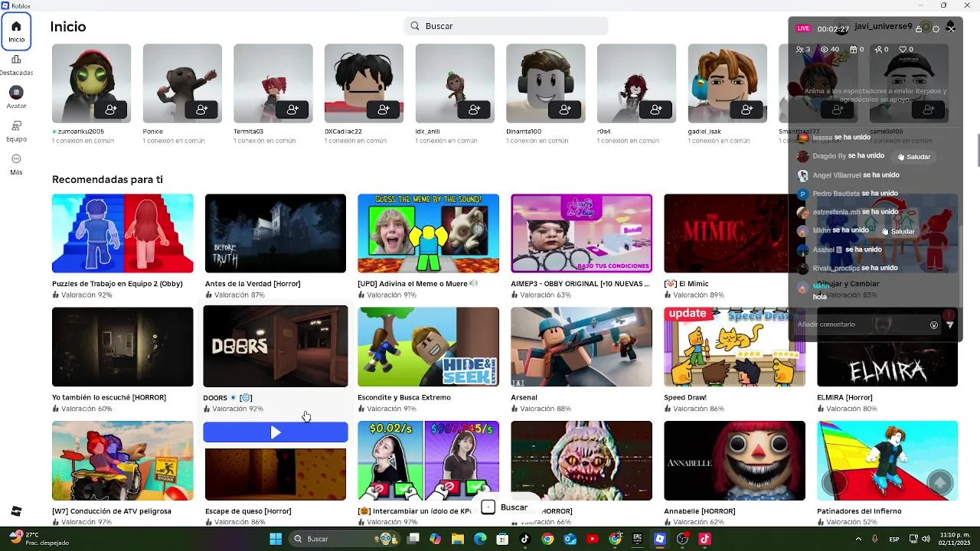
Task: Open the taskbar clock showing 11:10 p. m.
Action: click(x=955, y=539)
